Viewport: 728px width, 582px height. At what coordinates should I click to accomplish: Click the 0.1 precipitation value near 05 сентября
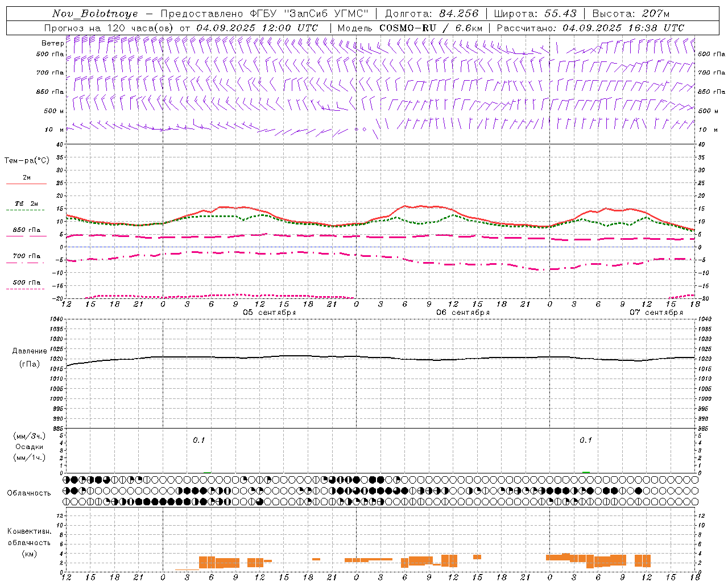[x=198, y=440]
